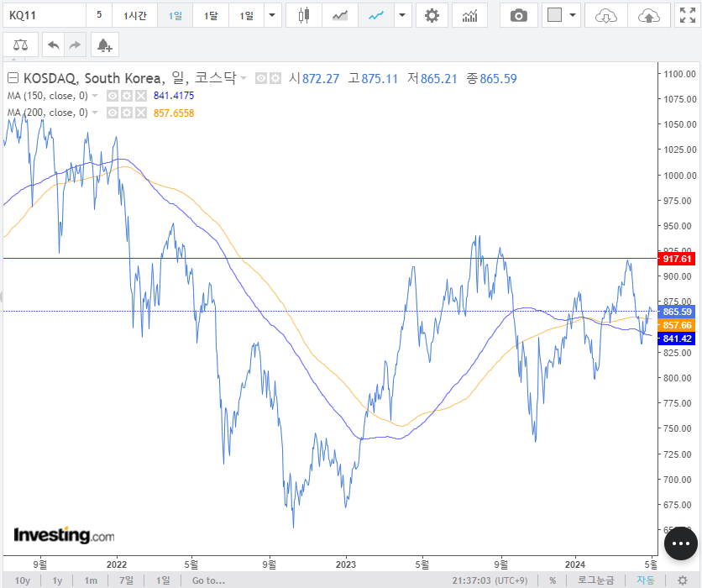Click the 1000.00 price axis label
Image resolution: width=702 pixels, height=588 pixels.
point(679,176)
